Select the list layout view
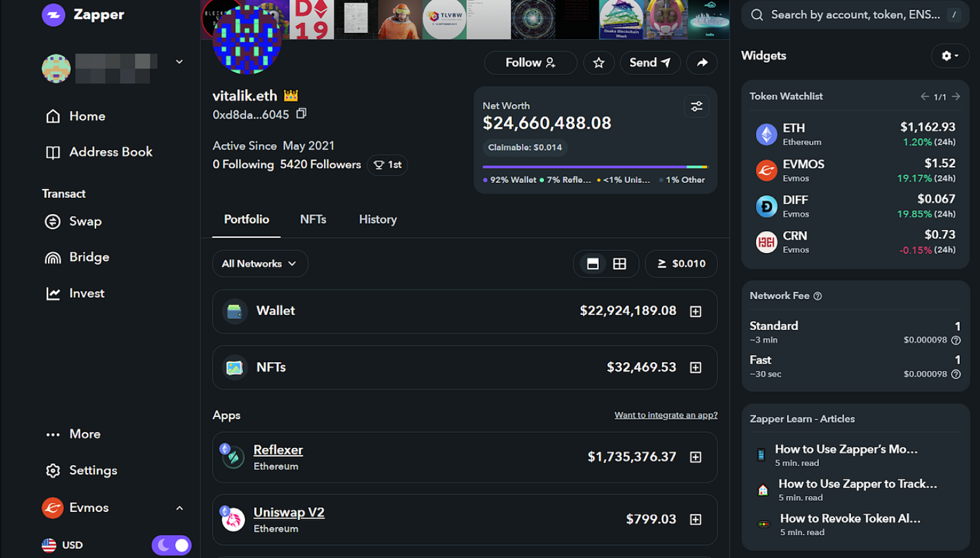The image size is (980, 558). point(593,264)
